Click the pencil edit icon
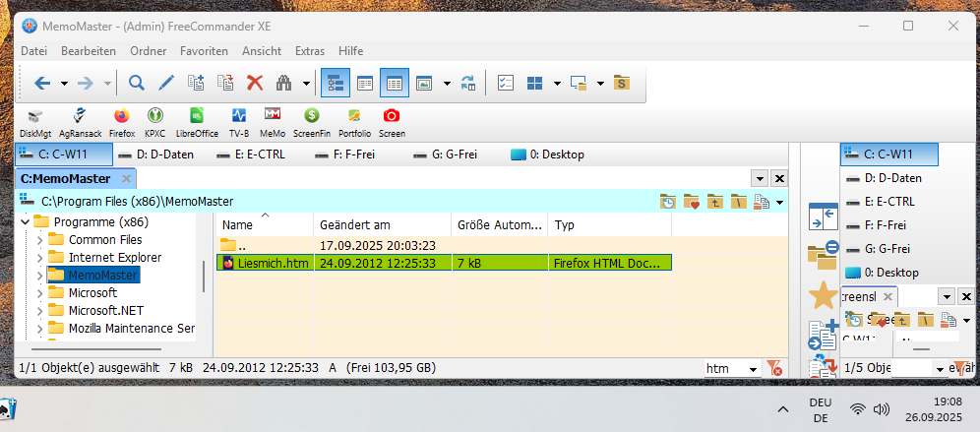 tap(165, 83)
